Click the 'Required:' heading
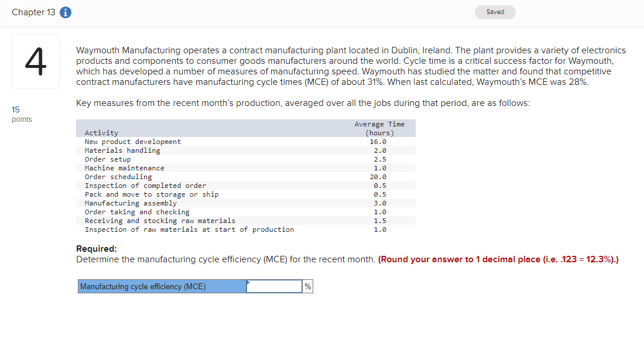This screenshot has width=644, height=346. [x=97, y=249]
